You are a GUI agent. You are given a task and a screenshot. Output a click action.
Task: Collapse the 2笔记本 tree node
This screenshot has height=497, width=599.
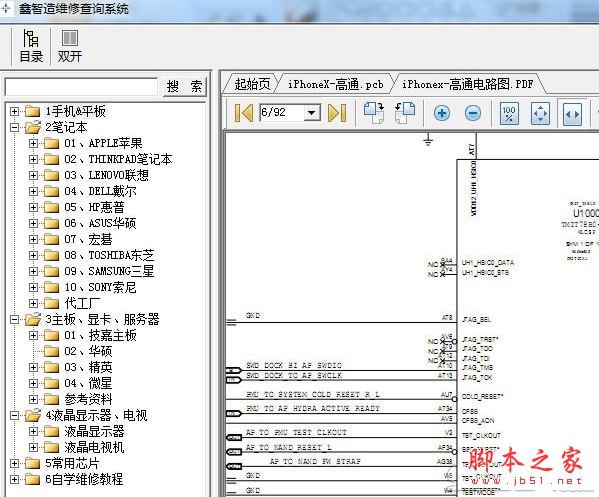coord(14,127)
